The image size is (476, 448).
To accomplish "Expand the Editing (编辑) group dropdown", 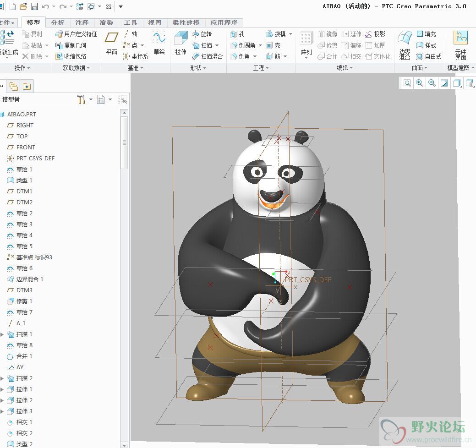I will [x=345, y=68].
